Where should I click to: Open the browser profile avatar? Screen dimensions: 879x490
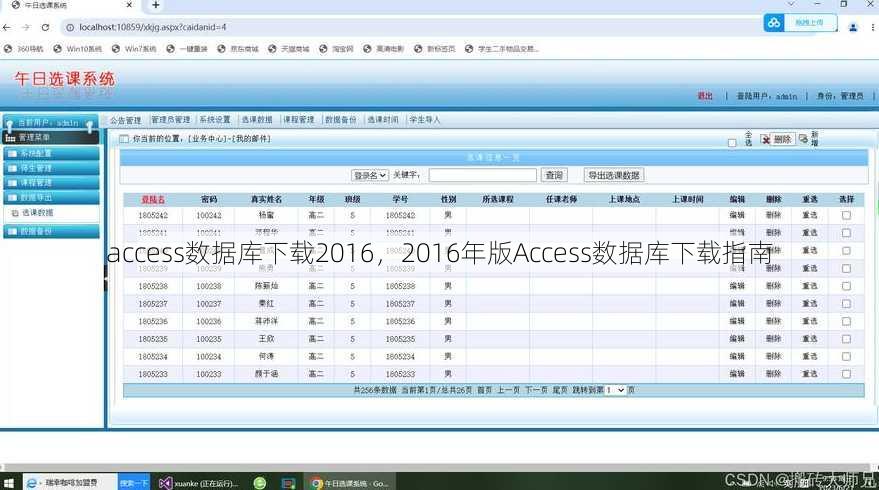point(853,27)
